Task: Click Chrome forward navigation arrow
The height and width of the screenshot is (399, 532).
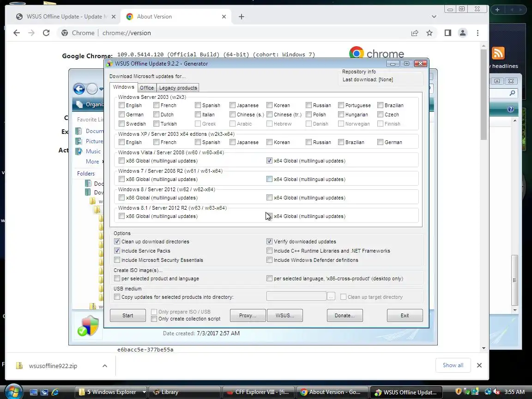Action: pos(31,33)
